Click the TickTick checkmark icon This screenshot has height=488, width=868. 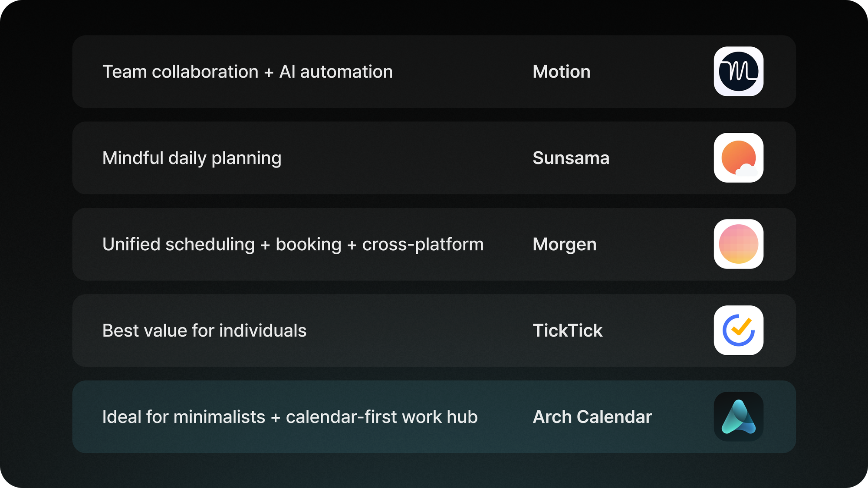(x=738, y=331)
